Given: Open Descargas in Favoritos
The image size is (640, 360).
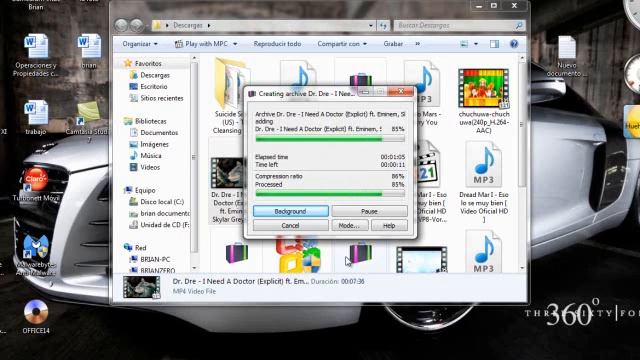Looking at the screenshot, I should 155,75.
